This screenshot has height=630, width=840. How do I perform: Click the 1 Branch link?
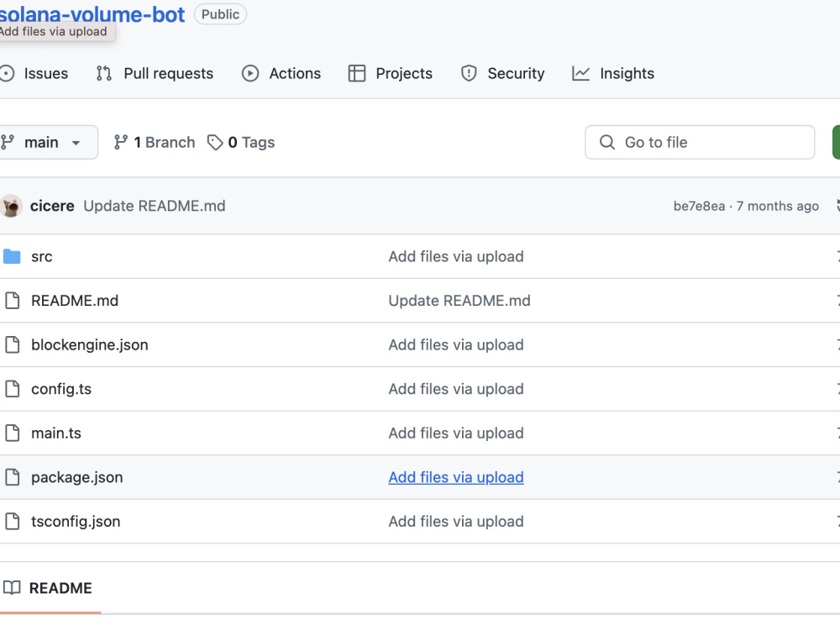tap(155, 143)
